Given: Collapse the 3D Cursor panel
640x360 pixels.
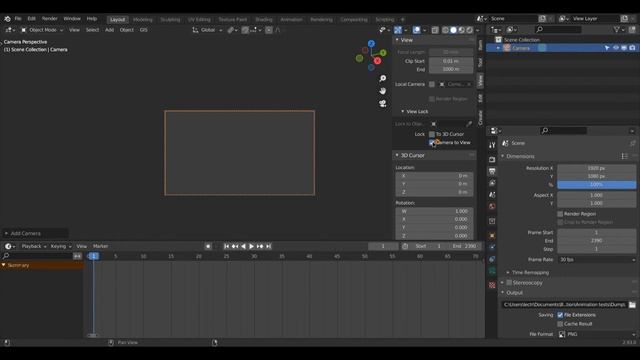Looking at the screenshot, I should pyautogui.click(x=397, y=156).
